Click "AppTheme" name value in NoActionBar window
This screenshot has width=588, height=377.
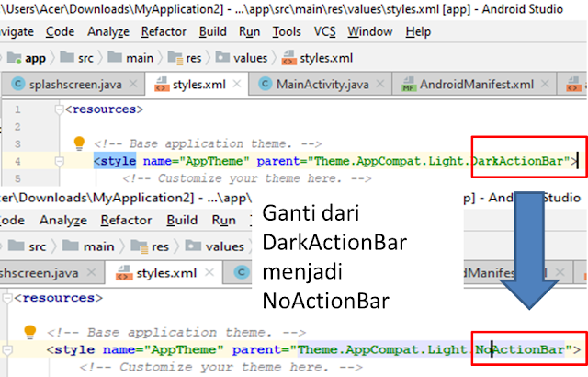coord(184,350)
